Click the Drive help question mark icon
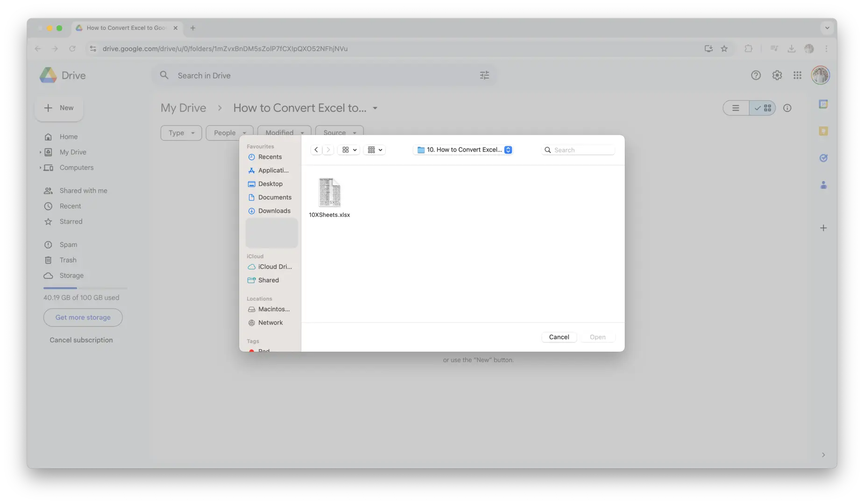864x504 pixels. click(x=756, y=75)
